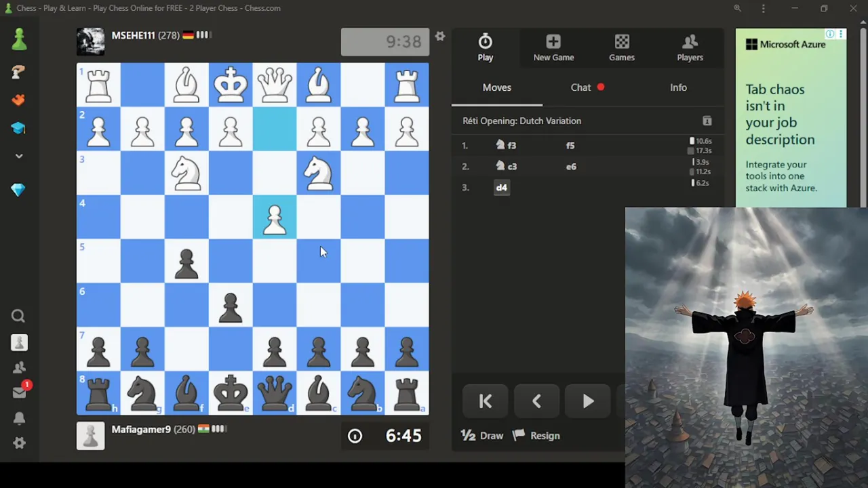Open Chess.com home pawn logo
The height and width of the screenshot is (488, 868).
19,39
